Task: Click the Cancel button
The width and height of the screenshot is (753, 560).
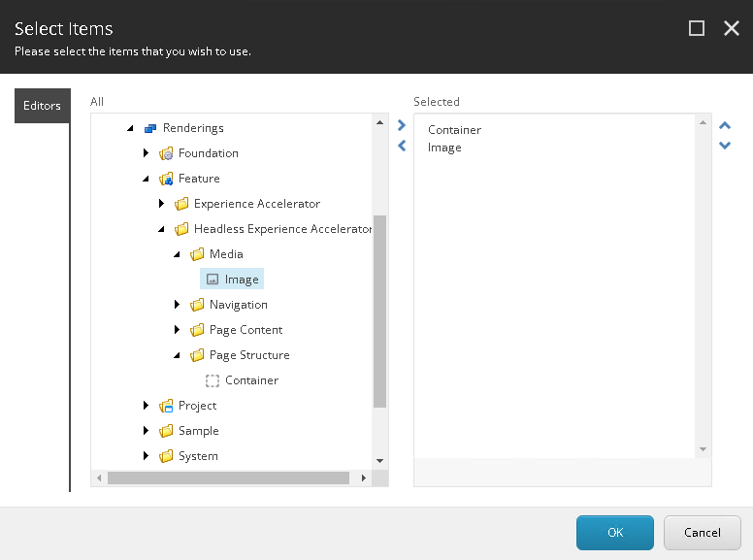Action: point(703,533)
